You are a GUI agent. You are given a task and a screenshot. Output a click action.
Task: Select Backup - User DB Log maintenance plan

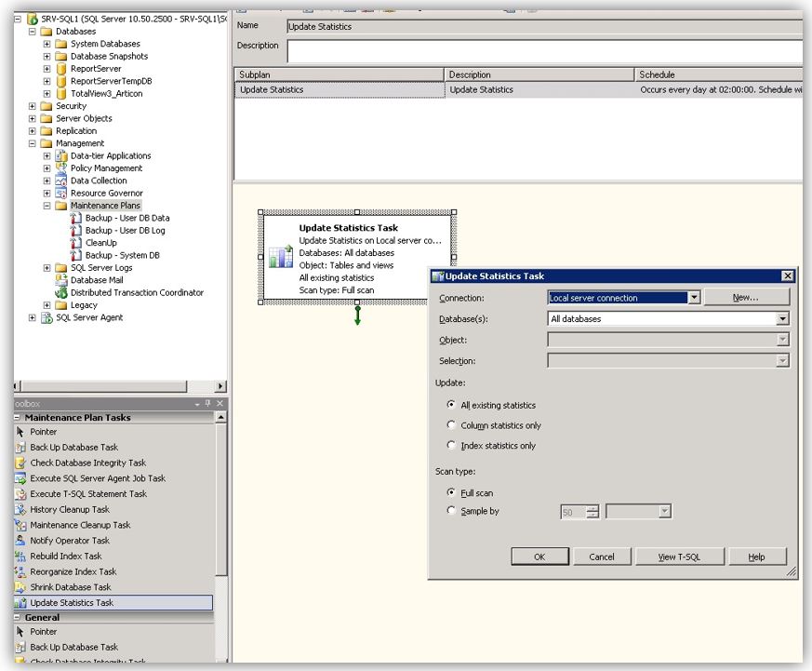click(126, 231)
